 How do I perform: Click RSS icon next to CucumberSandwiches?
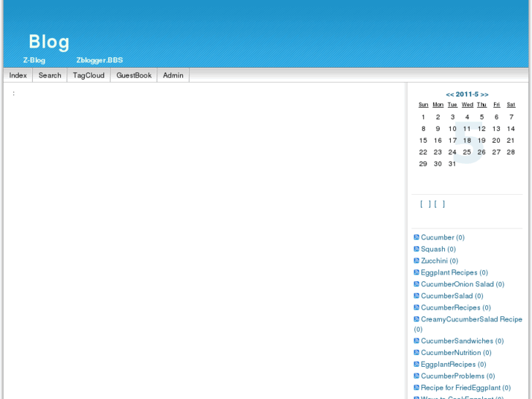point(416,340)
